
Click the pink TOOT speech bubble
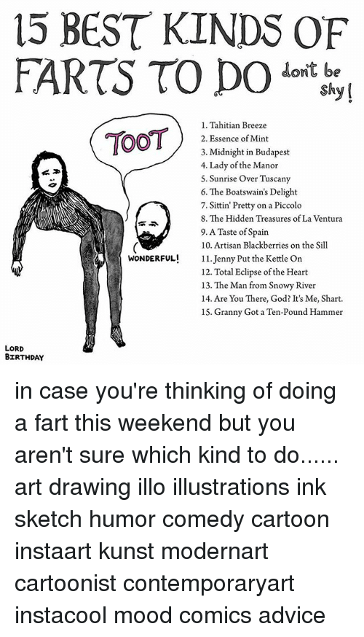coord(137,141)
